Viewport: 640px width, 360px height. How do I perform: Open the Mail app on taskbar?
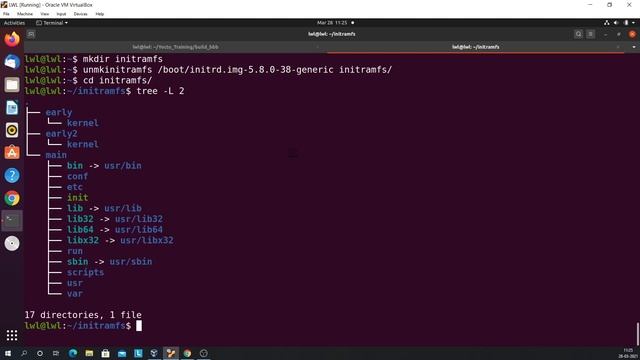[x=122, y=353]
